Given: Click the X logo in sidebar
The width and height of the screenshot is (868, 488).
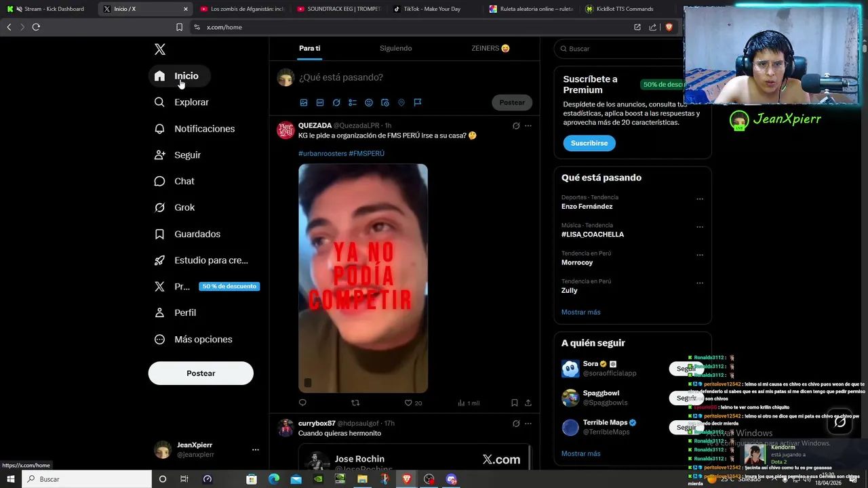Looking at the screenshot, I should 160,49.
